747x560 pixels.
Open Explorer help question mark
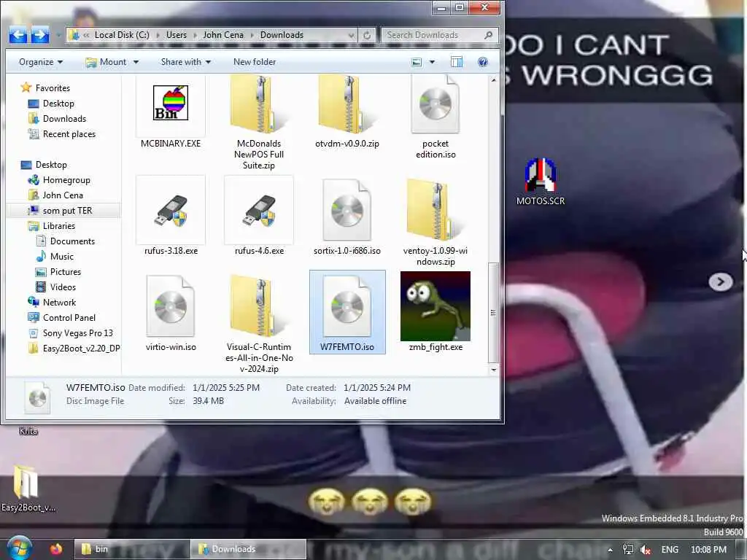[483, 62]
